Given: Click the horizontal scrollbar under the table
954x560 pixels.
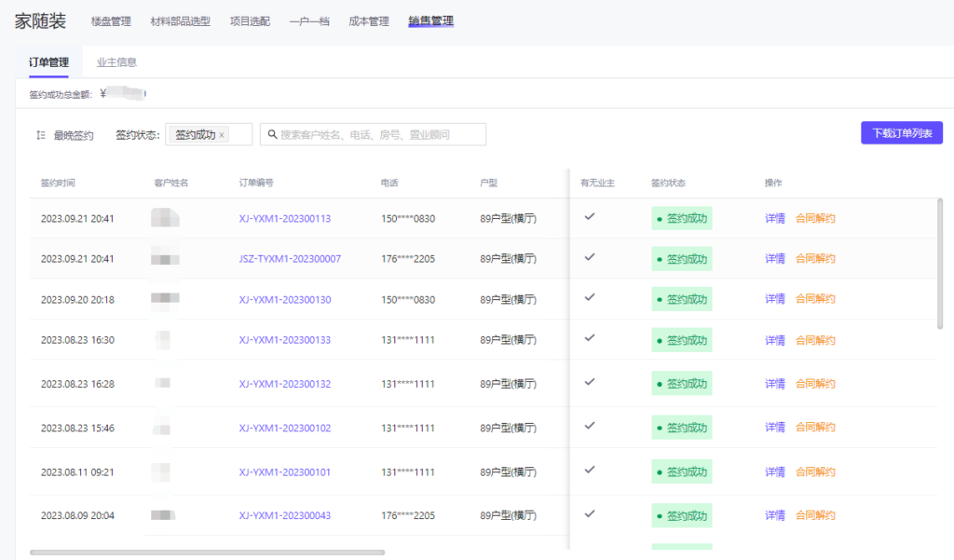Looking at the screenshot, I should (207, 553).
